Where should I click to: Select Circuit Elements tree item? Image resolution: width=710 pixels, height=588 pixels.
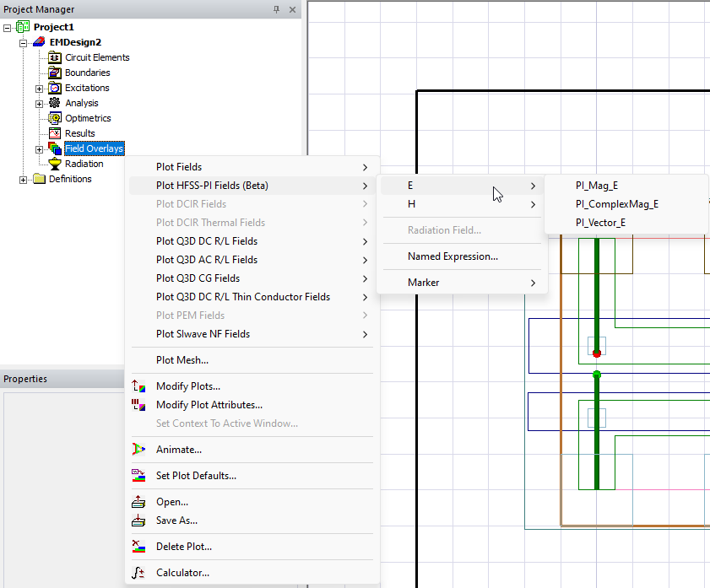coord(97,57)
